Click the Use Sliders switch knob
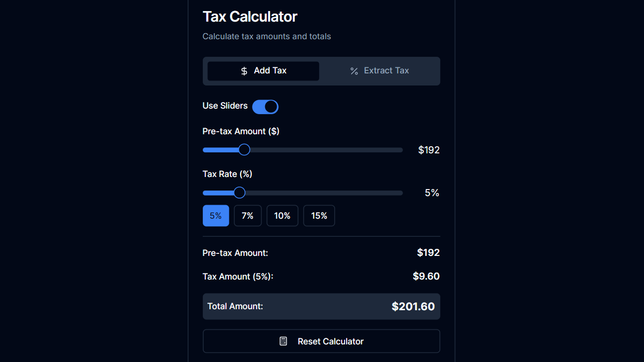644x362 pixels. point(271,107)
